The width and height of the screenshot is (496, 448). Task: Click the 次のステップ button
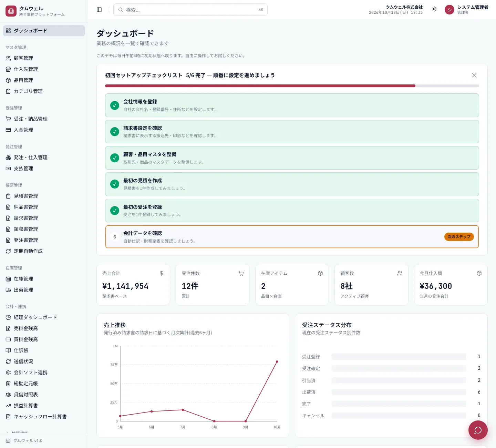pos(459,237)
